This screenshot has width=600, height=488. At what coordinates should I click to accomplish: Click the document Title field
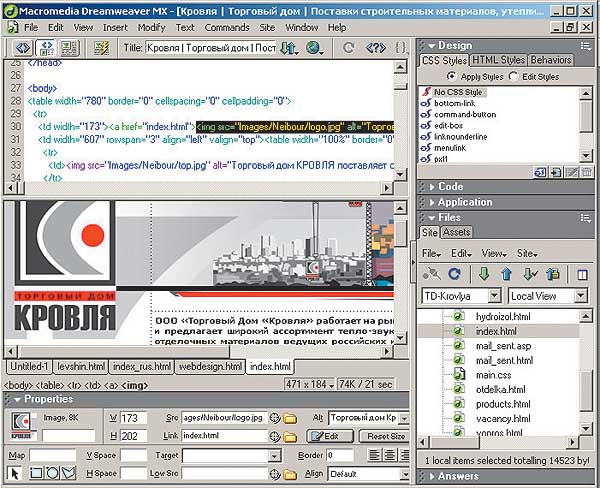pos(211,48)
